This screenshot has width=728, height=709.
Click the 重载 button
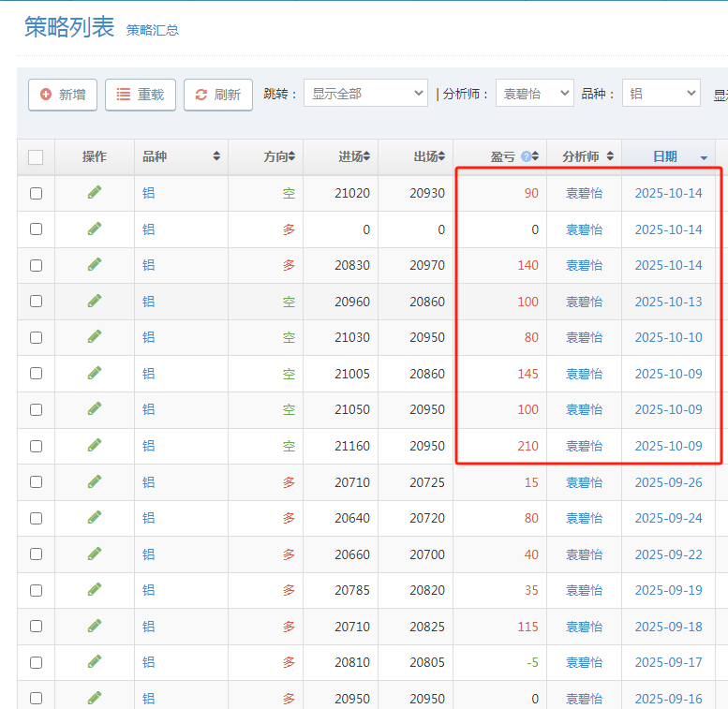[141, 95]
